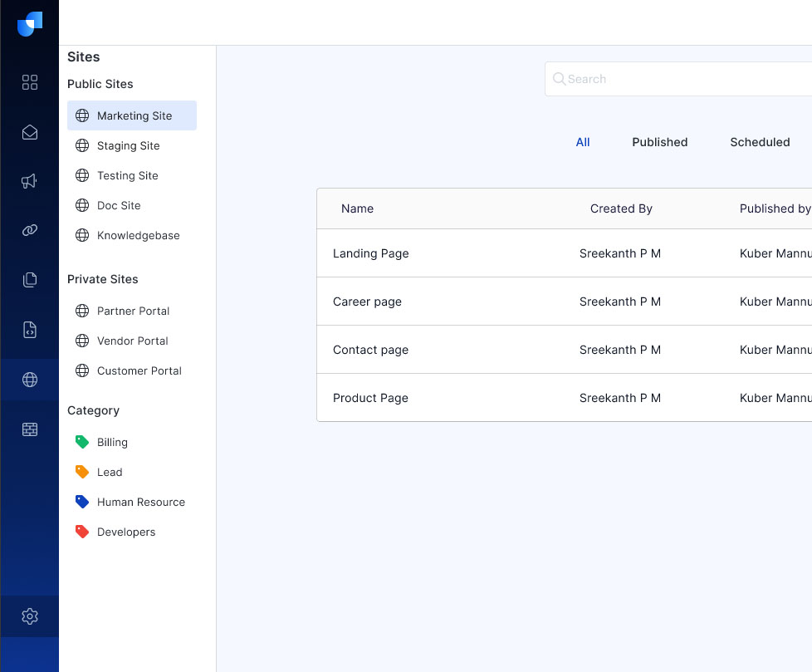
Task: Sort by the Published by column header
Action: click(775, 208)
